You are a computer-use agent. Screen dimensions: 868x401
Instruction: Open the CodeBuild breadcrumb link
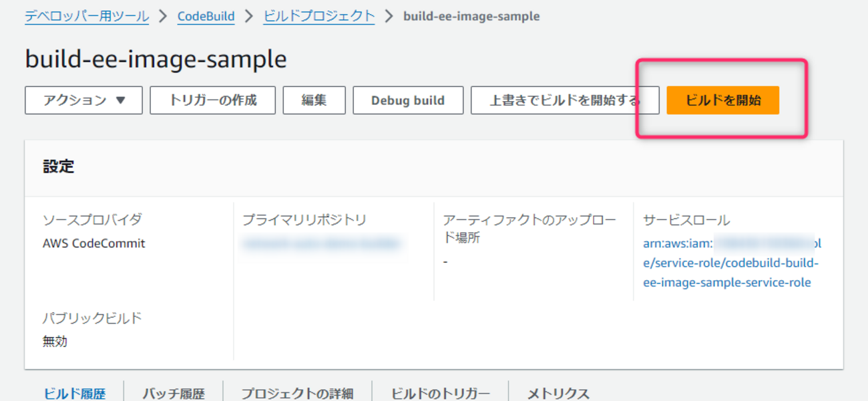[x=206, y=16]
